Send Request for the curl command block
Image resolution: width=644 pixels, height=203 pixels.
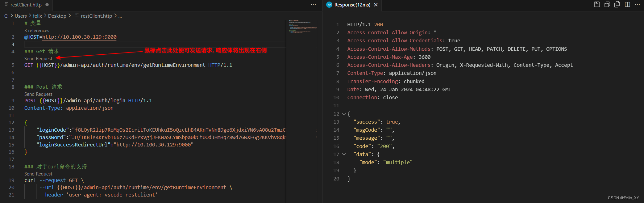click(x=38, y=174)
